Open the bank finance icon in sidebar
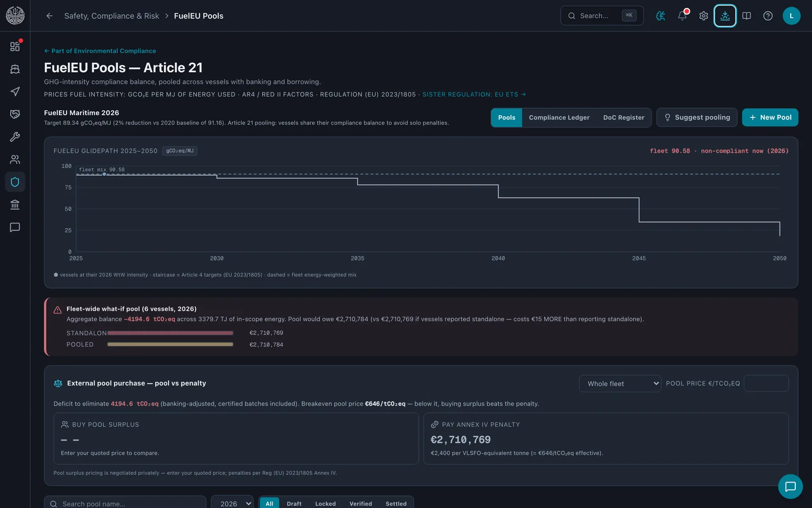812x508 pixels. (15, 205)
